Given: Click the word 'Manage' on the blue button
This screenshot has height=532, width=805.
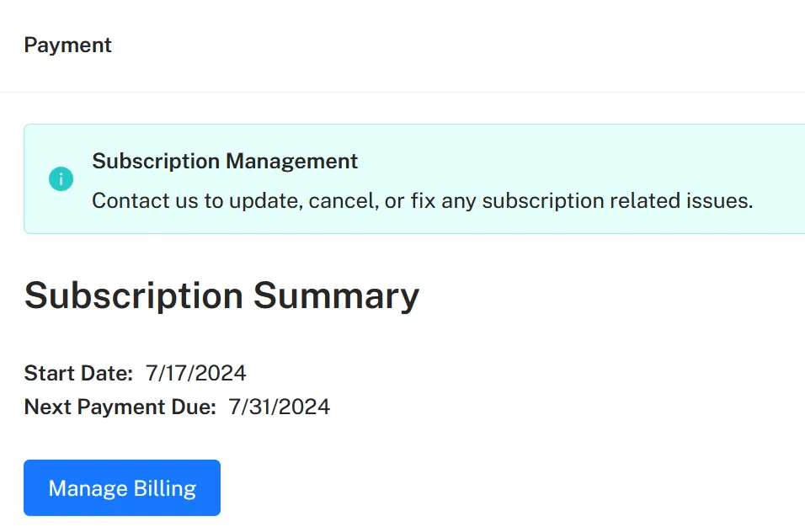Looking at the screenshot, I should (88, 488).
